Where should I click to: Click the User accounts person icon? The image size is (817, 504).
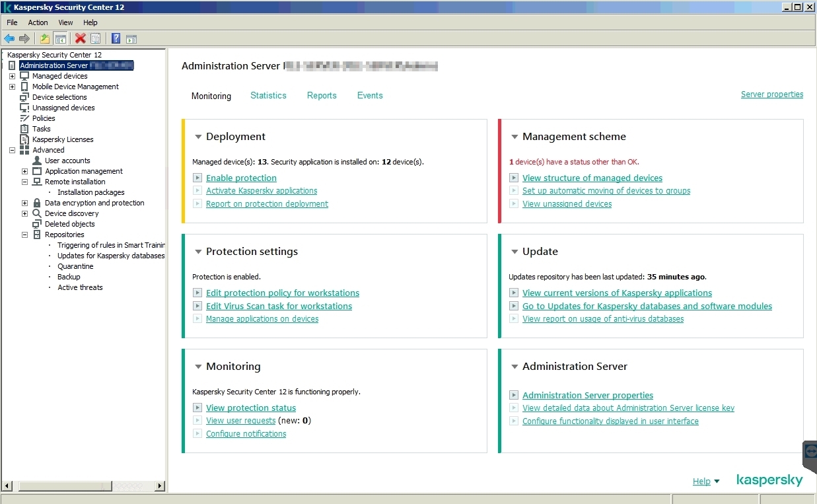[x=37, y=161]
